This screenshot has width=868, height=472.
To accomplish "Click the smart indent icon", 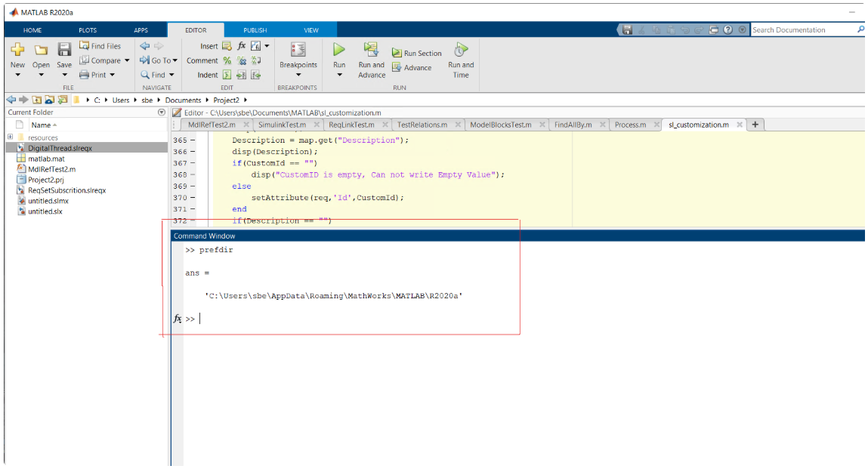I will 226,75.
